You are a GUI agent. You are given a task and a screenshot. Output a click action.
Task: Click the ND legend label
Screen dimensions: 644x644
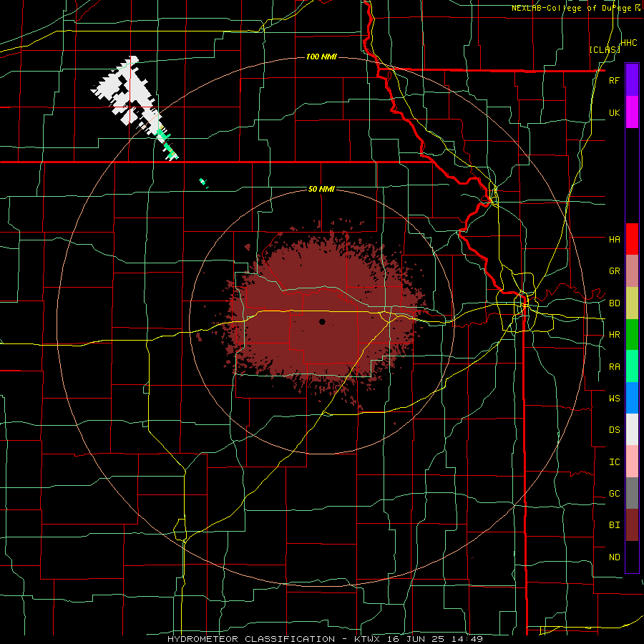[x=614, y=557]
